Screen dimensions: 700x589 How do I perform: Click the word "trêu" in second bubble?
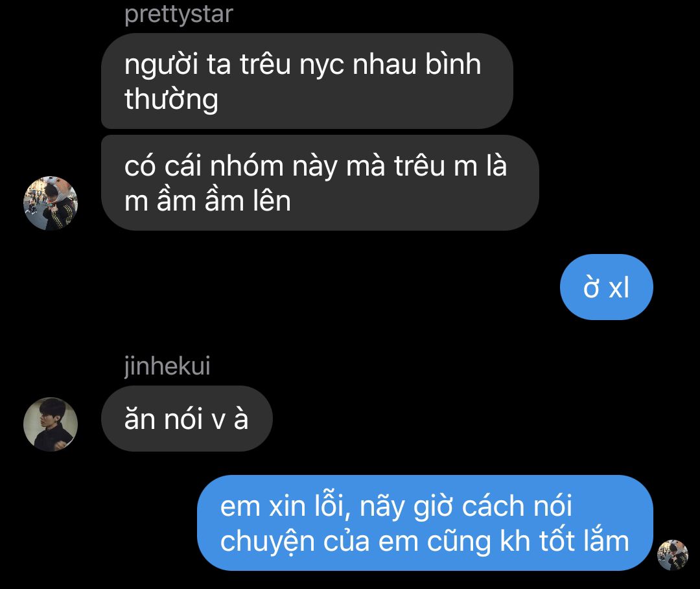tap(419, 166)
